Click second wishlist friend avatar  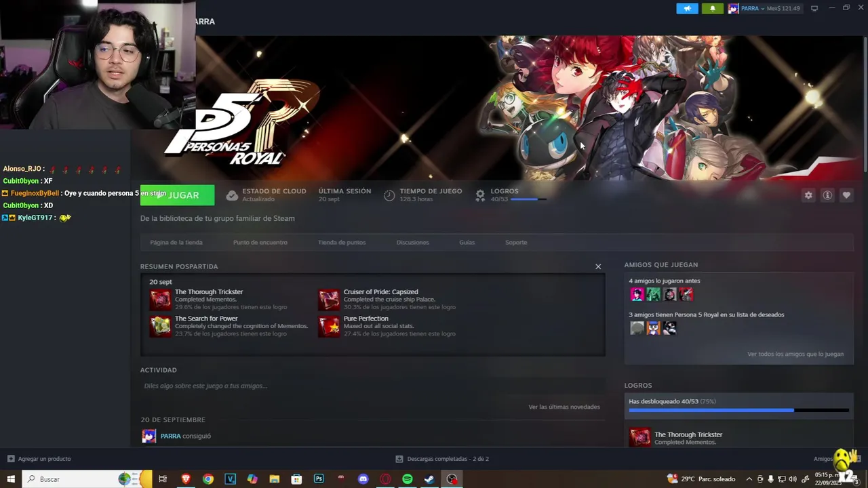tap(653, 328)
